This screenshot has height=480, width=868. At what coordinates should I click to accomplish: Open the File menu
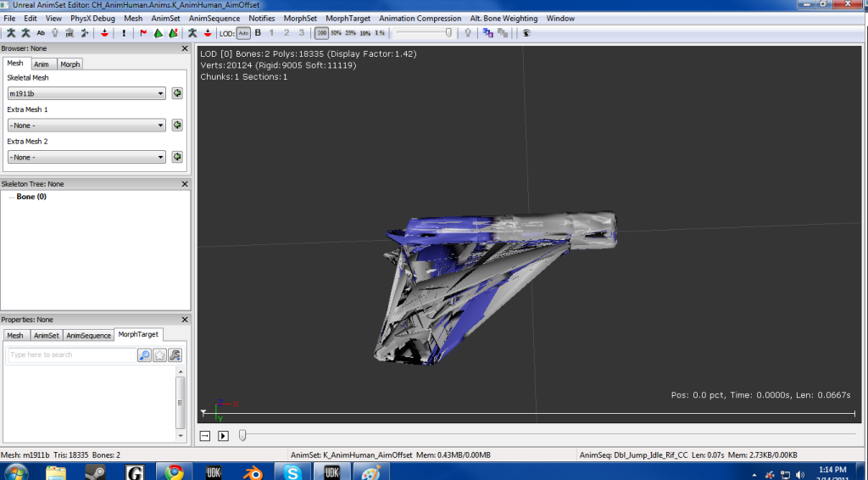coord(9,19)
